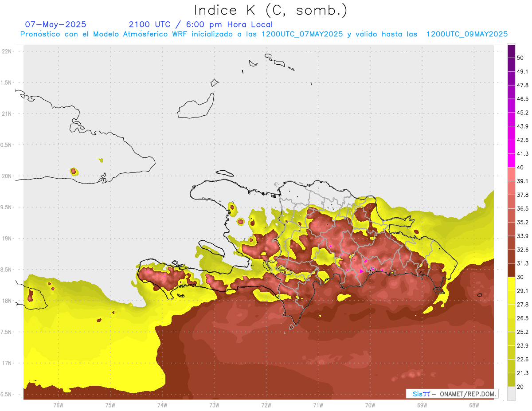Click the colorbar value "50"
Screen dimensions: 532x411
(x=520, y=58)
